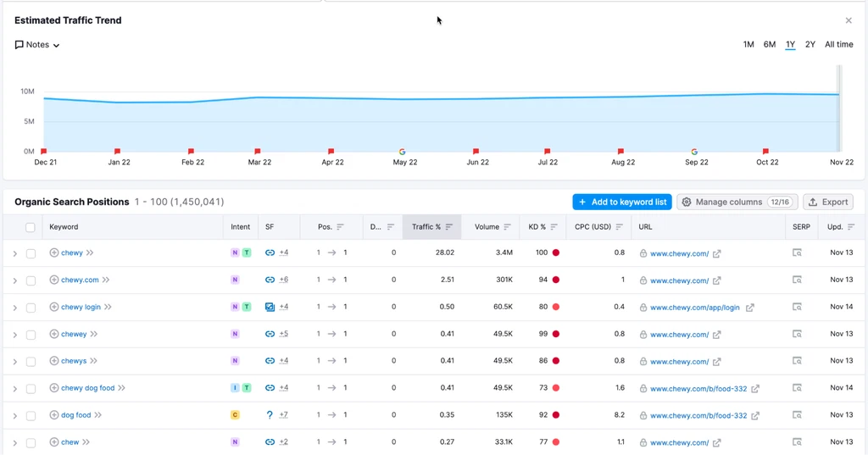Click the SERP features link icon for chewy.com
Image resolution: width=868 pixels, height=455 pixels.
(x=270, y=280)
